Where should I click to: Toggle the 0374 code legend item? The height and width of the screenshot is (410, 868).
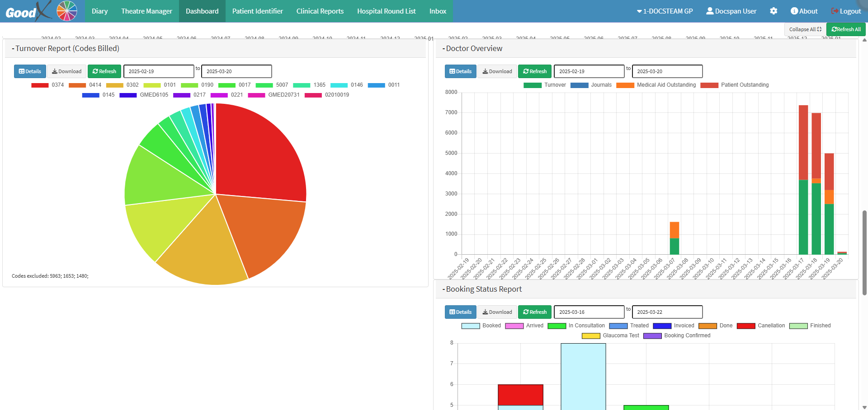47,85
